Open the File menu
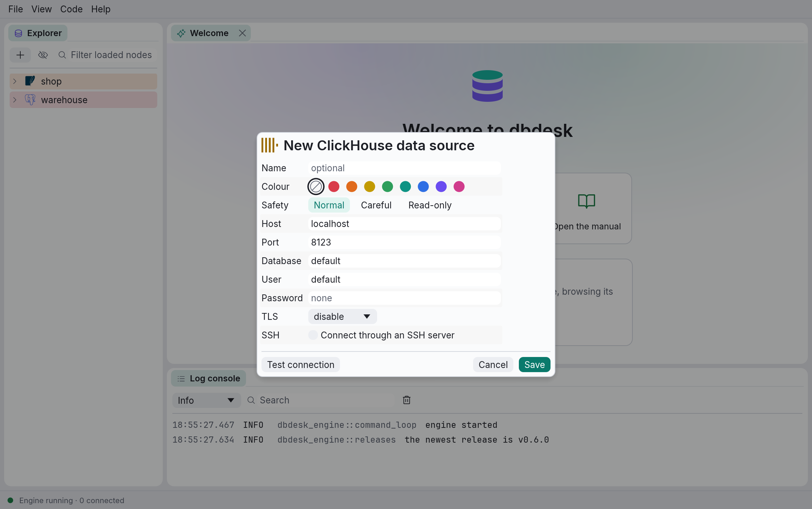 (x=15, y=9)
